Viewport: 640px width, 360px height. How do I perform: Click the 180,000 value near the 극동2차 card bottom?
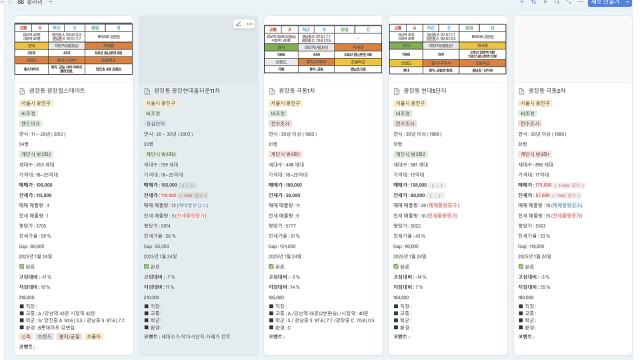[526, 298]
